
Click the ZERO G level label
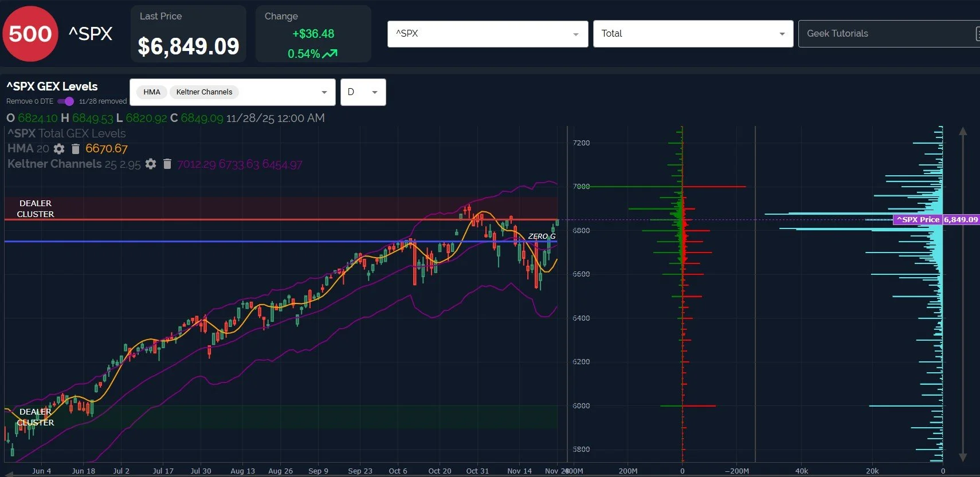[x=542, y=236]
